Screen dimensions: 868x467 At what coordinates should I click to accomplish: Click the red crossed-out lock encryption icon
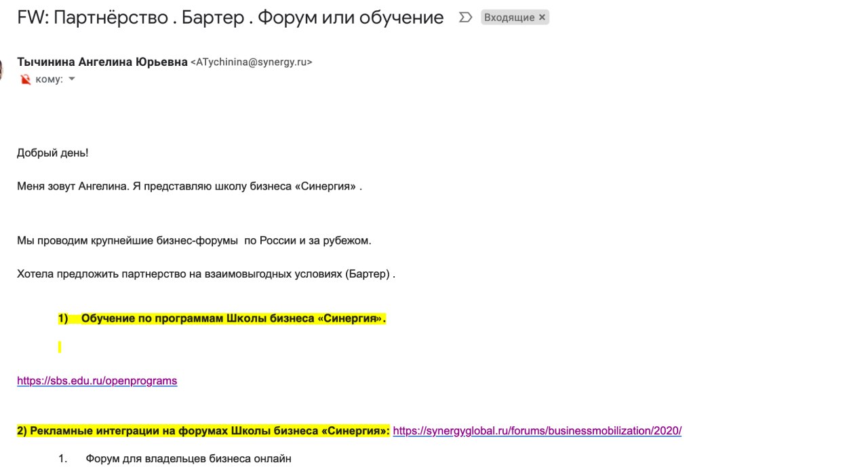click(x=25, y=79)
